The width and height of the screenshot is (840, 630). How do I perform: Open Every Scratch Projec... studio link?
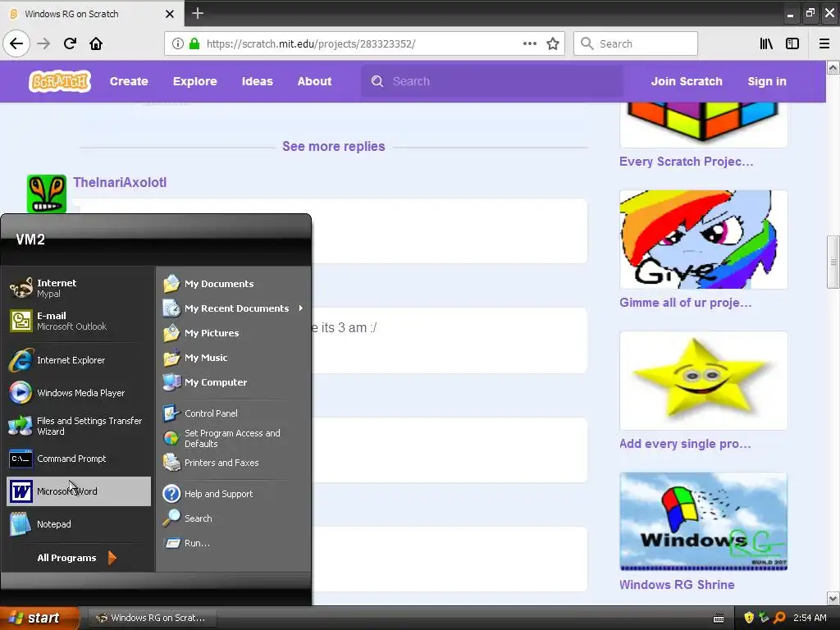(687, 162)
